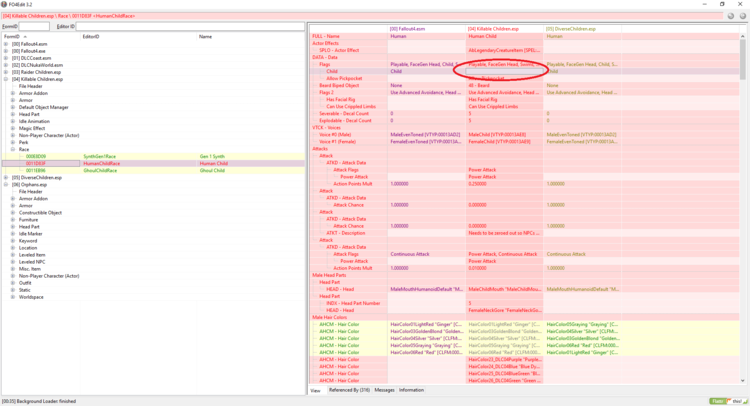Click the green Flattr button
Screen dimensions: 750x406
click(717, 401)
